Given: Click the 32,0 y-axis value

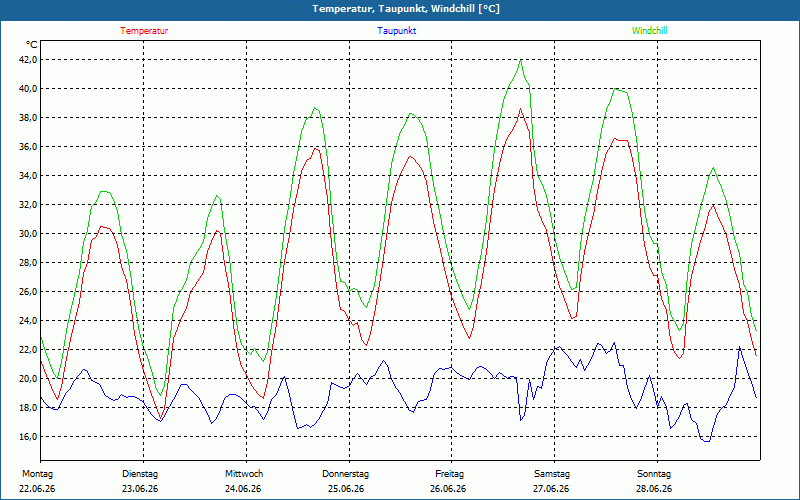Looking at the screenshot, I should coord(29,205).
